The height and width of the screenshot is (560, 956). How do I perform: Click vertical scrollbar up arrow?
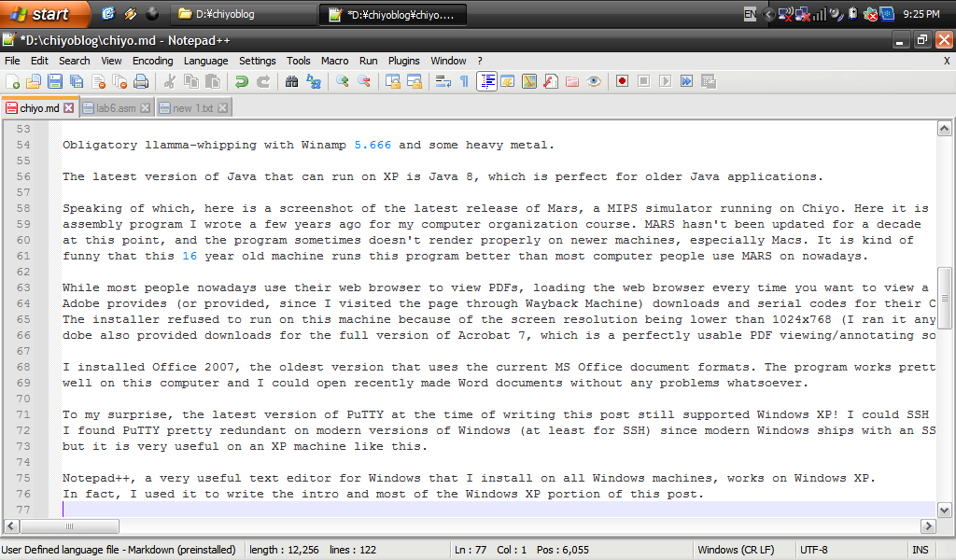(945, 129)
